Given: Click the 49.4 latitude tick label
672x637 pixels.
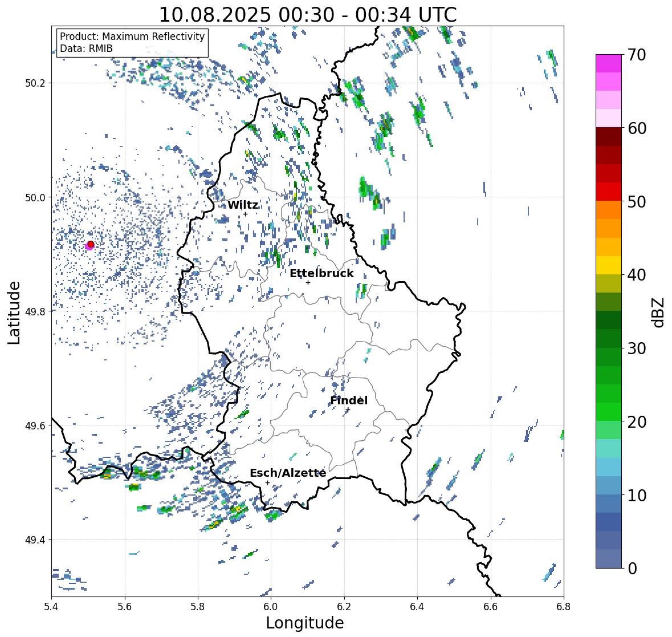Looking at the screenshot, I should 35,540.
